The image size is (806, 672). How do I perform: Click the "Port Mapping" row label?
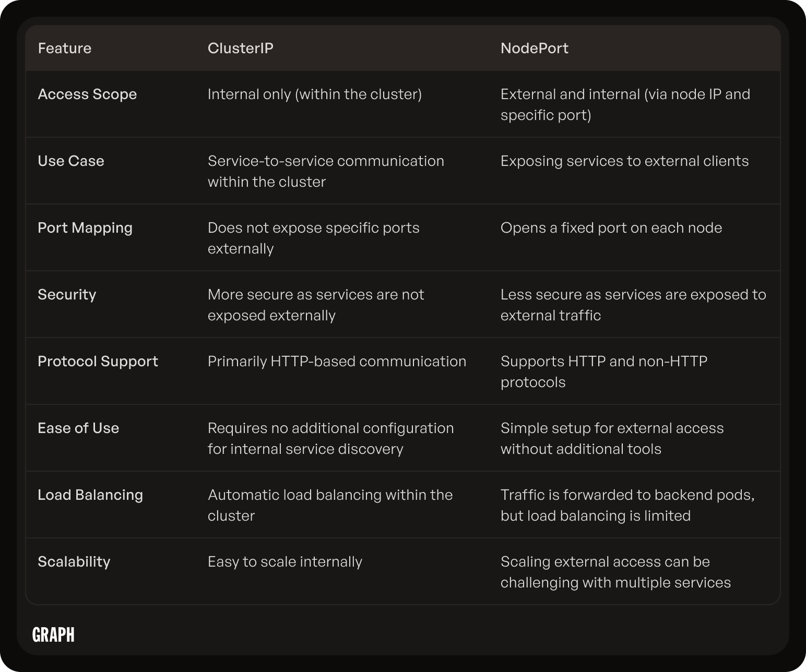[85, 228]
